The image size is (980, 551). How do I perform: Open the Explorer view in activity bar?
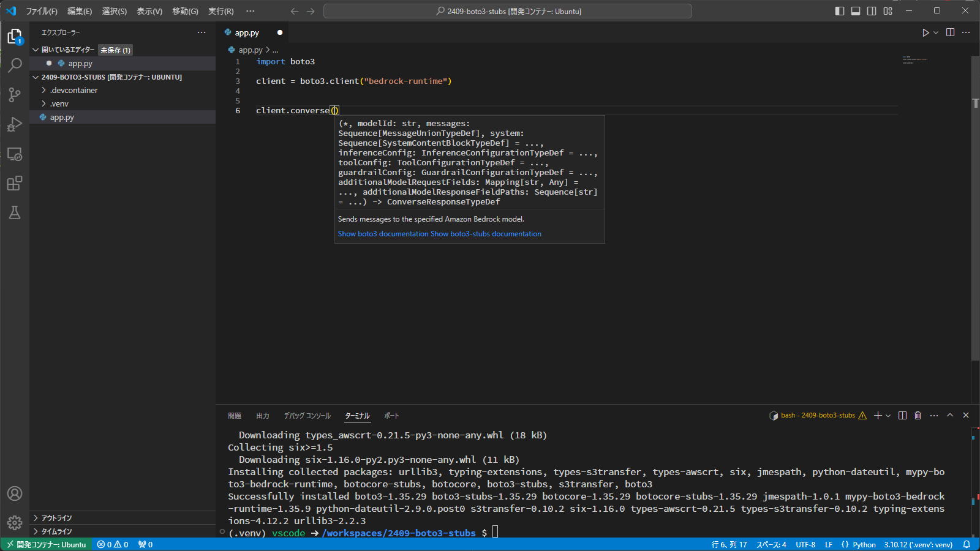point(15,37)
